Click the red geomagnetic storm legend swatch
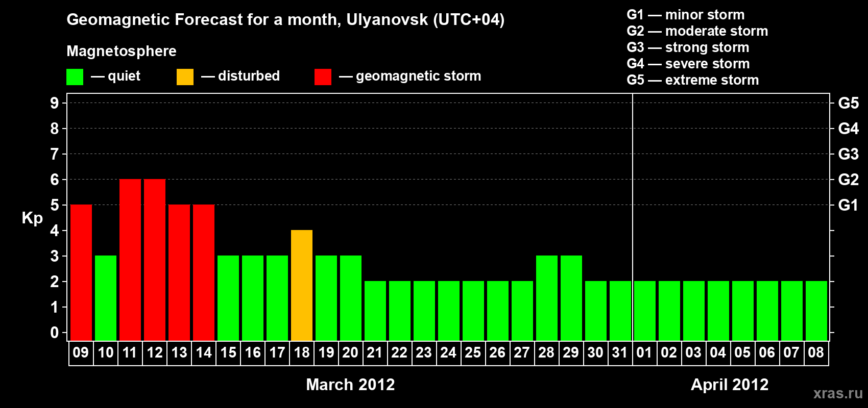Screen dimensions: 868x408 click(x=323, y=77)
